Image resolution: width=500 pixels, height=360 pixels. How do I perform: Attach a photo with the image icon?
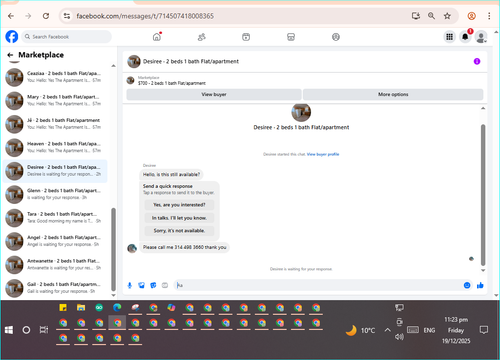point(141,285)
